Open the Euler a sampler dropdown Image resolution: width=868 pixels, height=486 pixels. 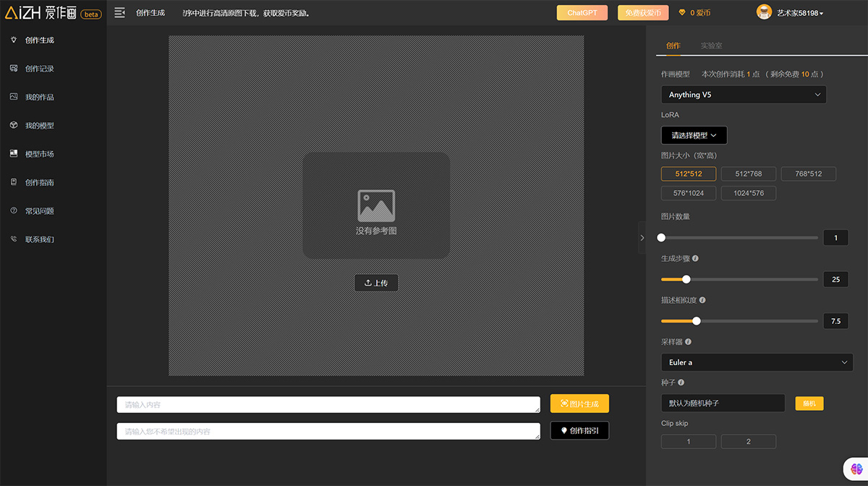pos(757,362)
